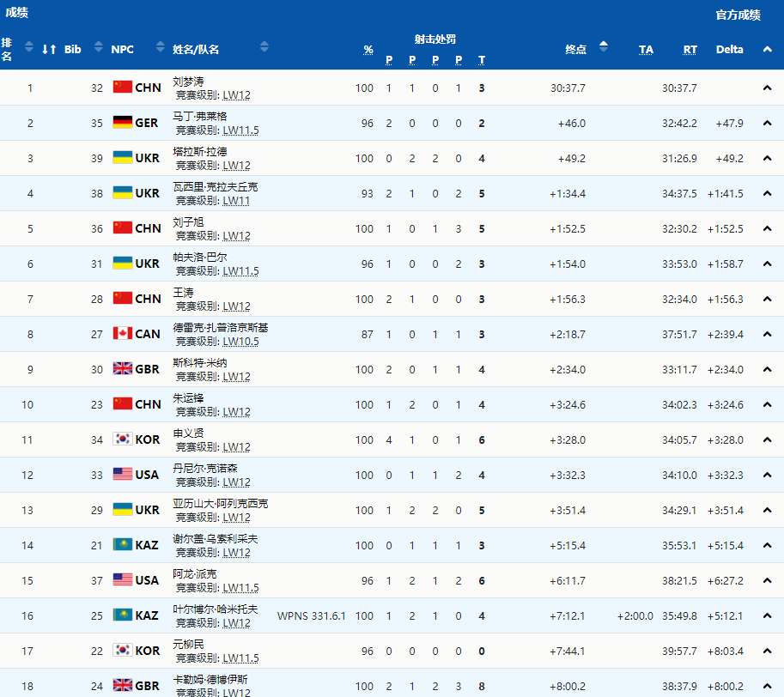
Task: Collapse all rows with header chevron
Action: (767, 49)
